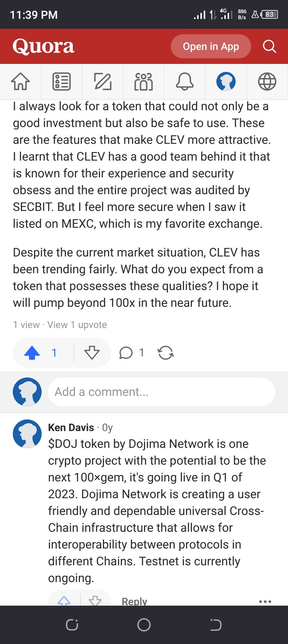Open the profile avatar in navigation bar
The width and height of the screenshot is (288, 644).
226,81
